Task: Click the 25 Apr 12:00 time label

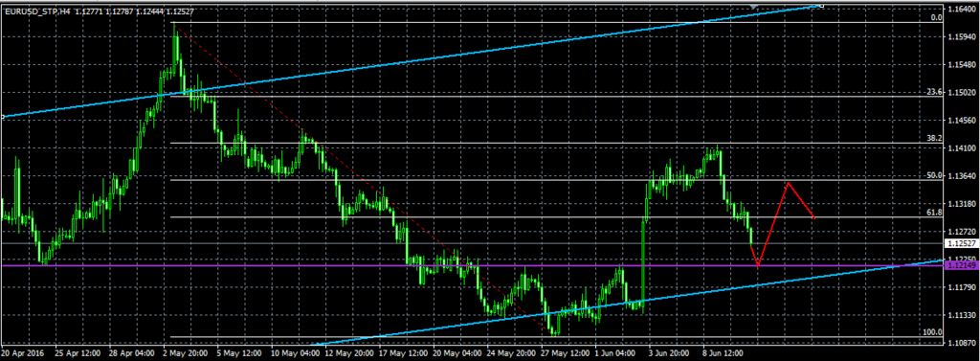Action: [x=78, y=352]
